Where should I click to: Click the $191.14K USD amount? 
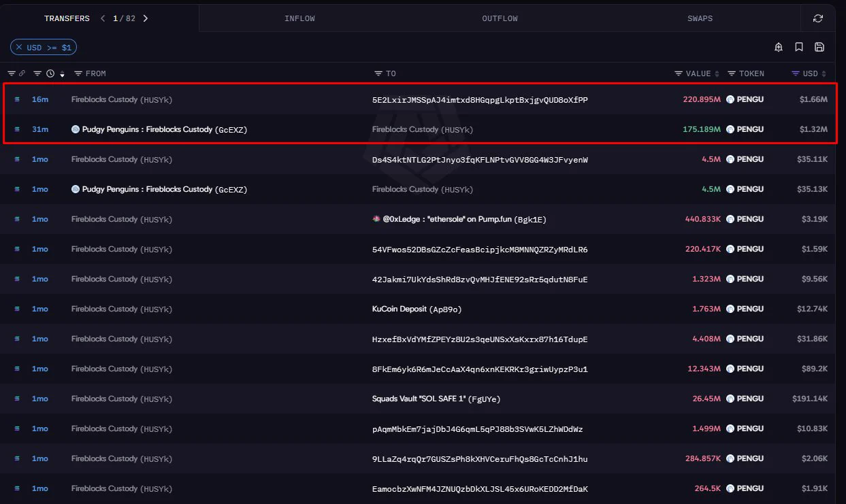tap(810, 399)
